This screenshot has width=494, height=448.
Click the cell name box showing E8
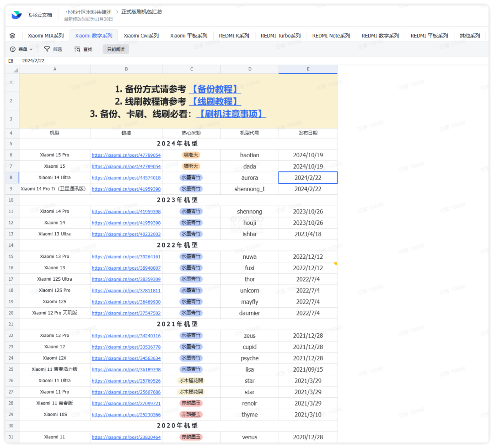[x=11, y=60]
